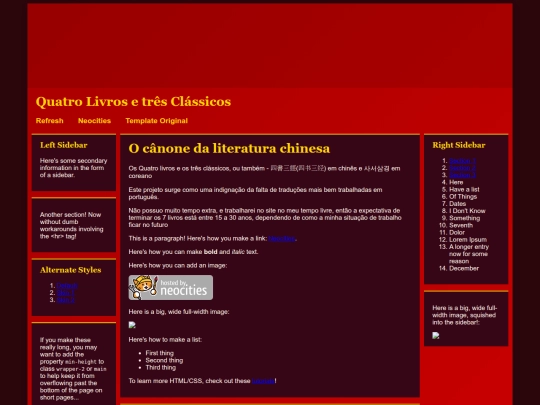Screen dimensions: 540x405
Task: Jump to Section 3 from the right sidebar
Action: 462,175
